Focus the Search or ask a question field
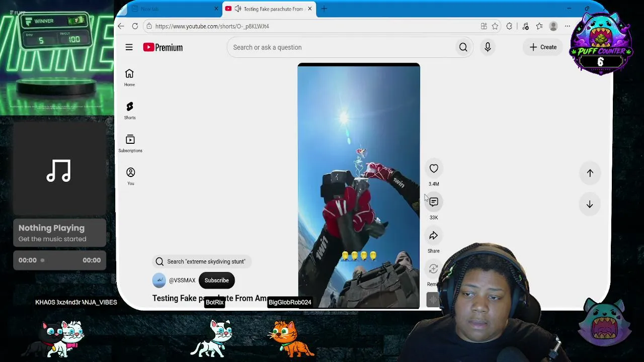The image size is (644, 362). [341, 47]
